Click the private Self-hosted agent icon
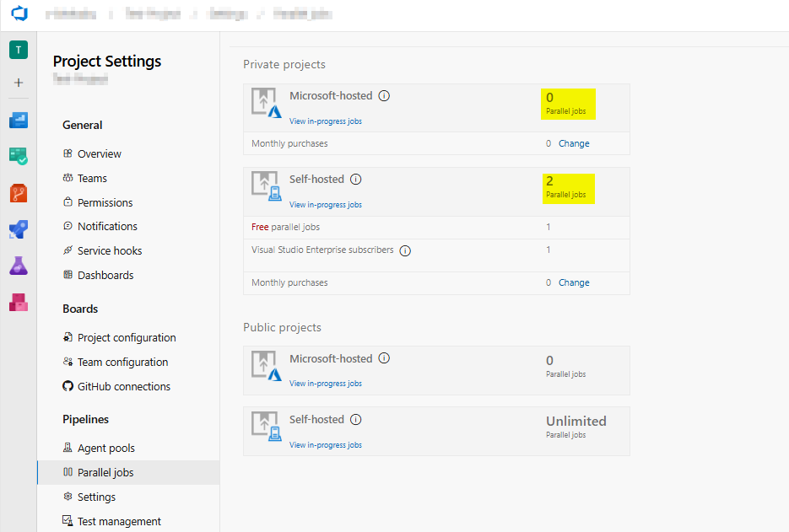789x532 pixels. (x=266, y=186)
